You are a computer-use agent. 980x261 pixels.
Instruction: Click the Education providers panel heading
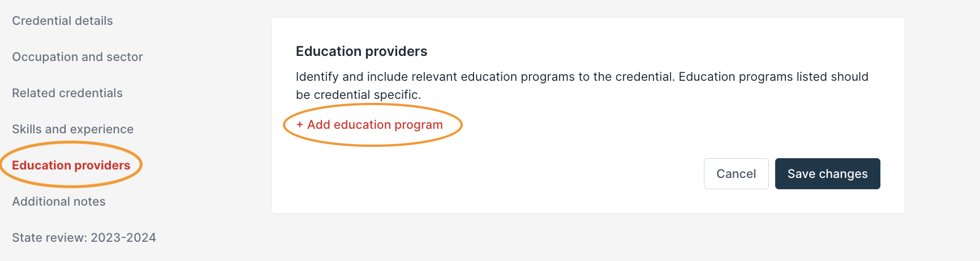tap(362, 51)
